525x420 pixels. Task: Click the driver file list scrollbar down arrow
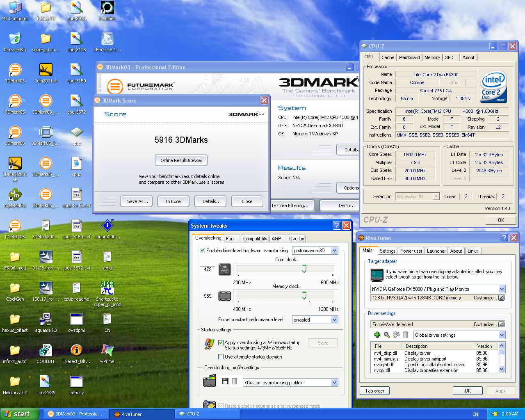coord(501,369)
